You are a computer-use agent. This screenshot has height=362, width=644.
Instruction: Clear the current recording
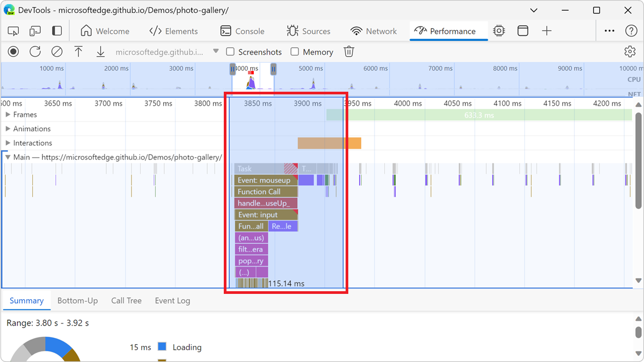57,51
